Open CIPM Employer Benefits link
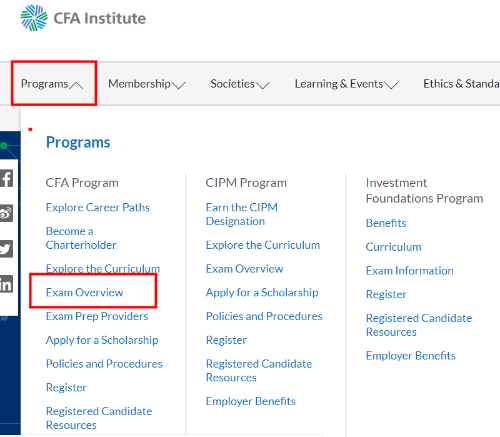The image size is (500, 437). tap(251, 401)
